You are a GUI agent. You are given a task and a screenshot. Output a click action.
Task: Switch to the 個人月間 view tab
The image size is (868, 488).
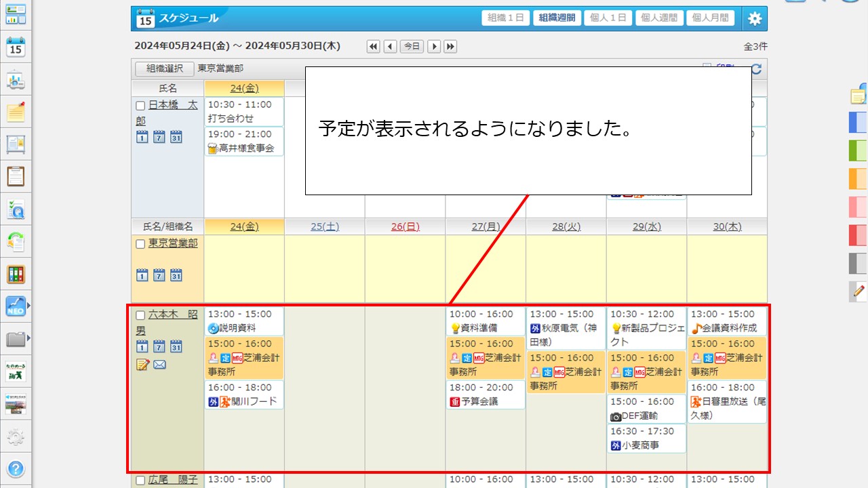[710, 18]
